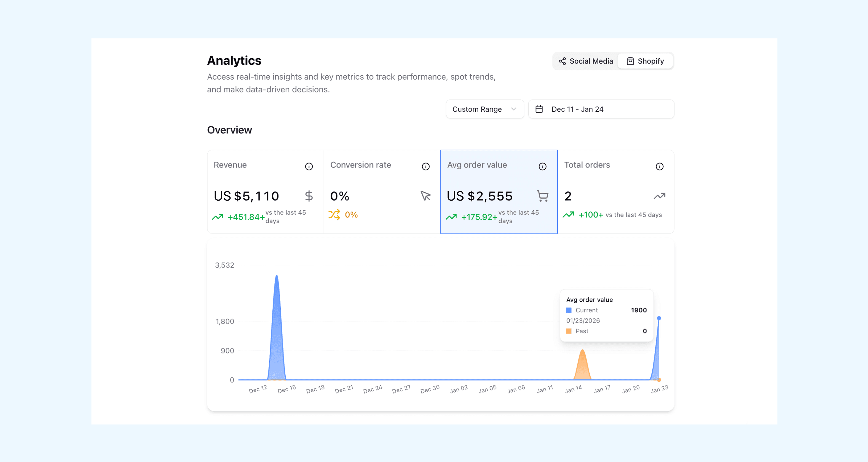Click the Conversion rate info icon
This screenshot has height=462, width=868.
pyautogui.click(x=426, y=167)
